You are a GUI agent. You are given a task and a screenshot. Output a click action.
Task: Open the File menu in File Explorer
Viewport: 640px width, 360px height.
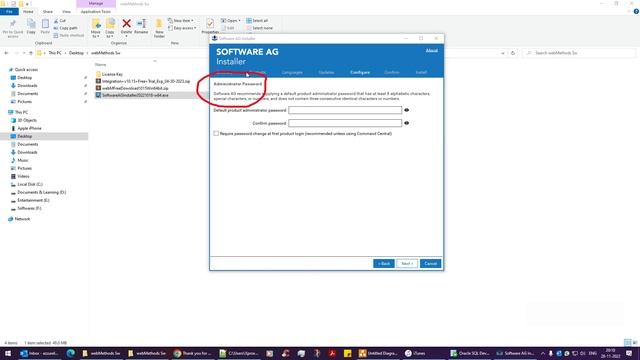pos(9,11)
